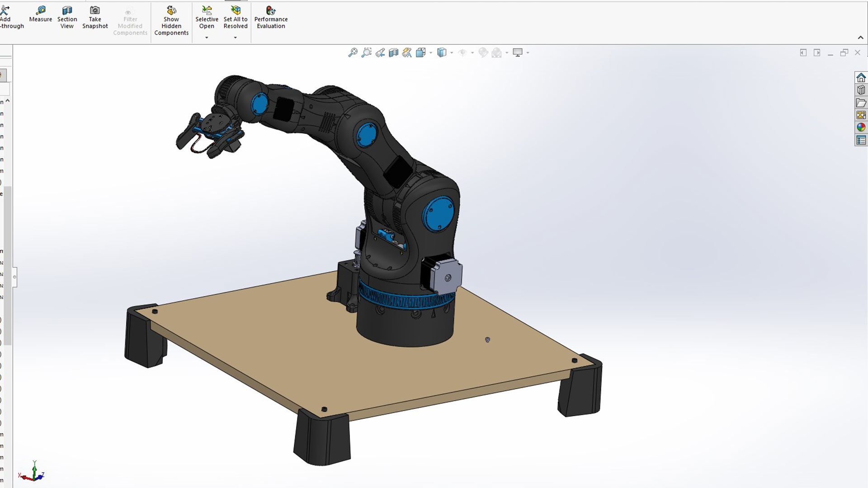Click the Hide/Show Items eye icon
Viewport: 868px width, 488px height.
point(462,53)
